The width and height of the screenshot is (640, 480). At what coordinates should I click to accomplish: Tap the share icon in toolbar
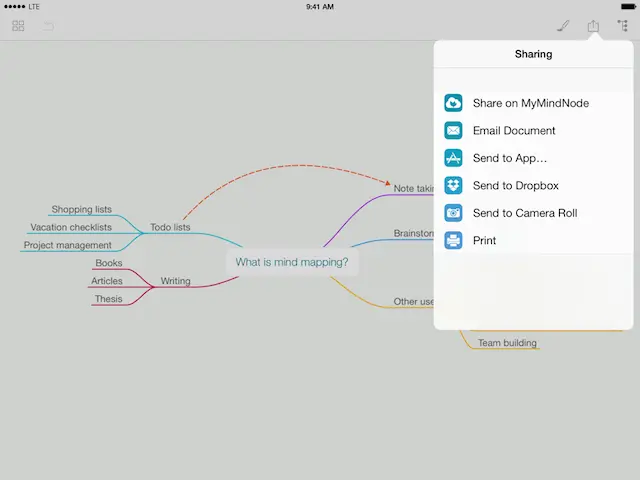tap(593, 26)
